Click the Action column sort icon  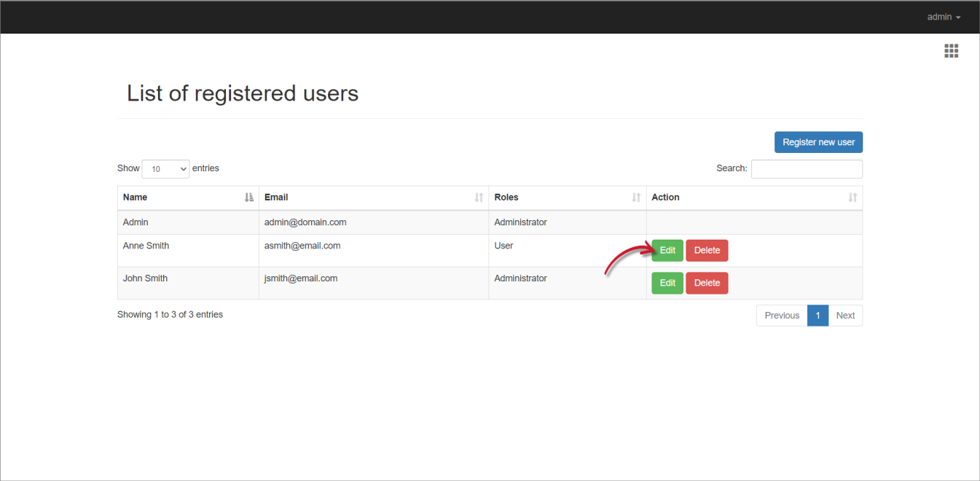tap(852, 197)
